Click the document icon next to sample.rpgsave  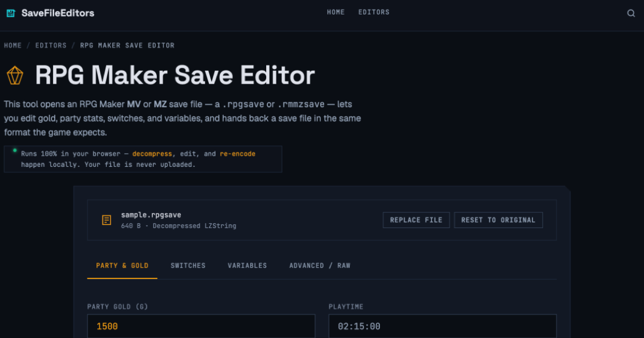click(x=107, y=220)
